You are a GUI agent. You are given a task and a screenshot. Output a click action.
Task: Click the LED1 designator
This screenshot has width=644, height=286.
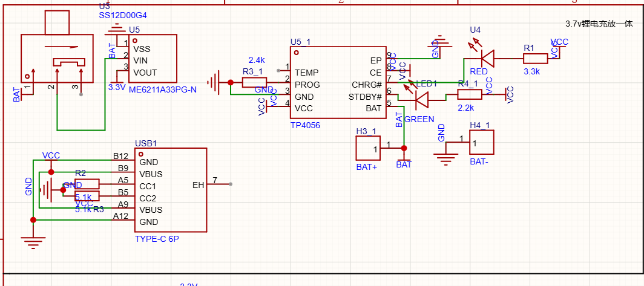(426, 84)
